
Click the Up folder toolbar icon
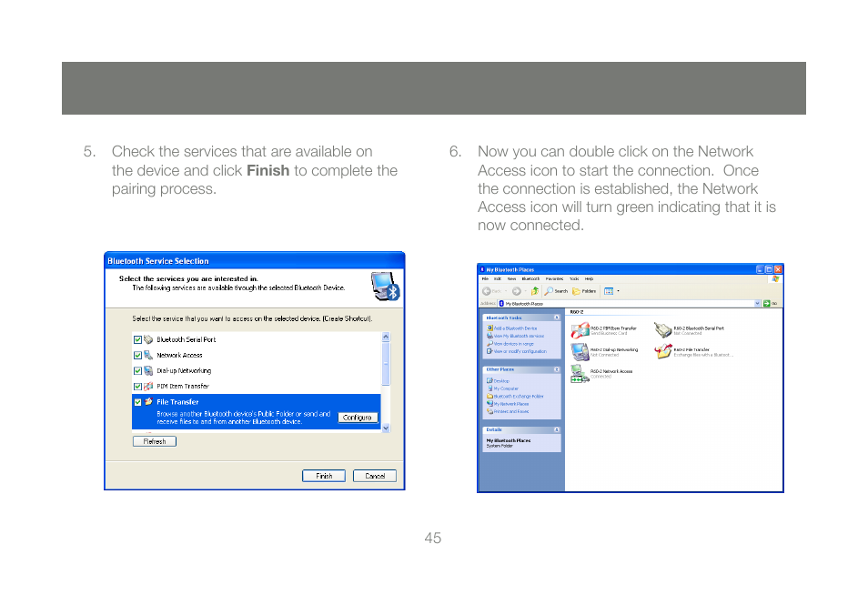click(x=535, y=291)
